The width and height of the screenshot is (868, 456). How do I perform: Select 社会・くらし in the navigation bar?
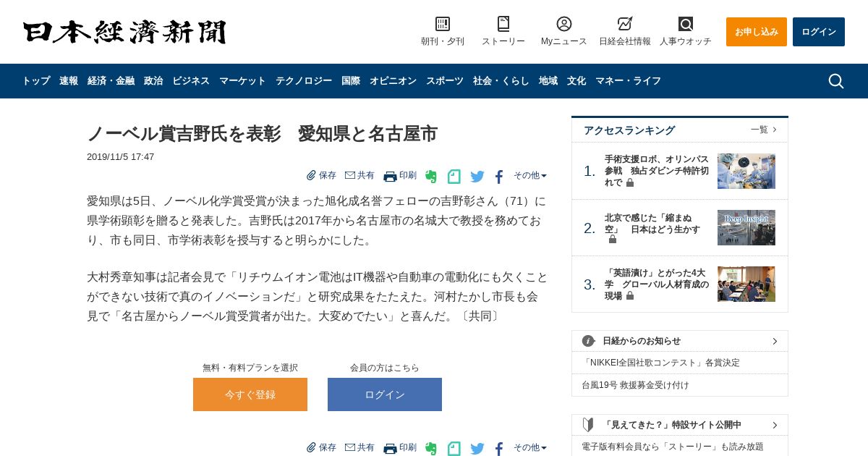tap(501, 81)
